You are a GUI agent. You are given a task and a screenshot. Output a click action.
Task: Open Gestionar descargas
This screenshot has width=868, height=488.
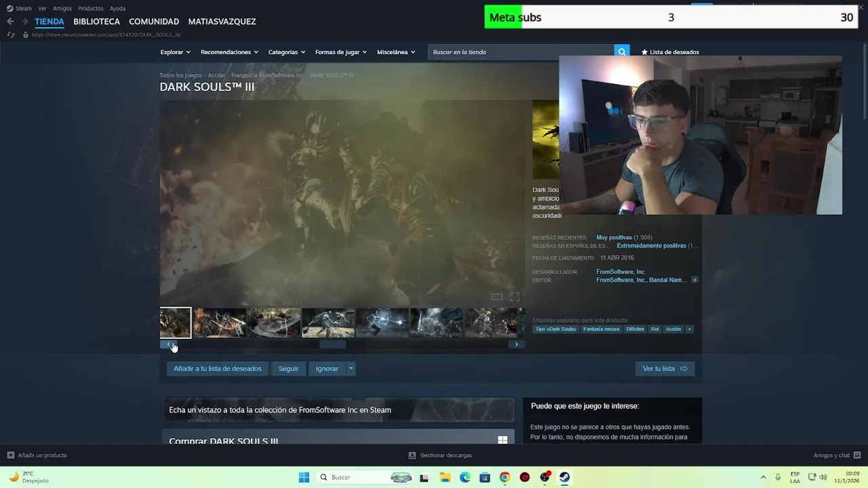440,455
